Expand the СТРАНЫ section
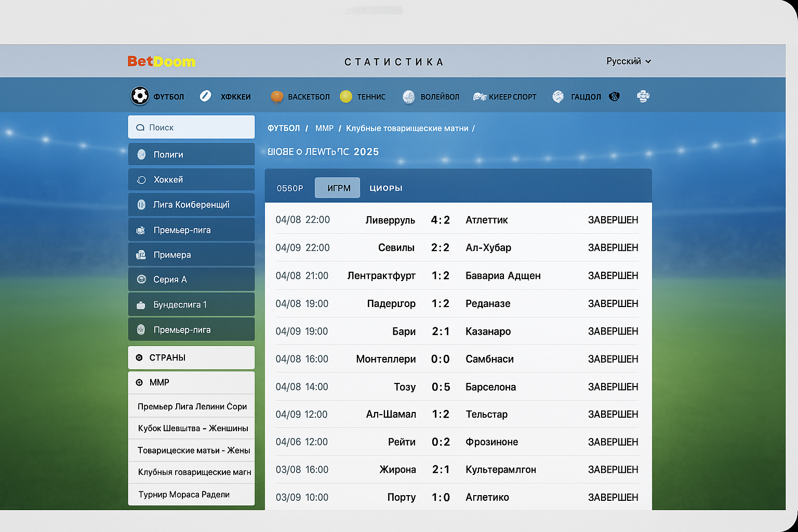The width and height of the screenshot is (798, 532). (191, 357)
